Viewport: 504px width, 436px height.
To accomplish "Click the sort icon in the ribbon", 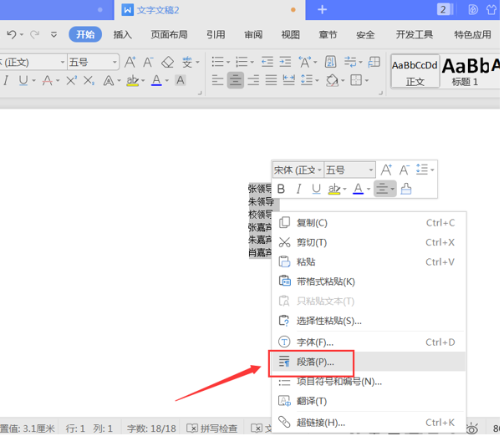I will (x=330, y=61).
